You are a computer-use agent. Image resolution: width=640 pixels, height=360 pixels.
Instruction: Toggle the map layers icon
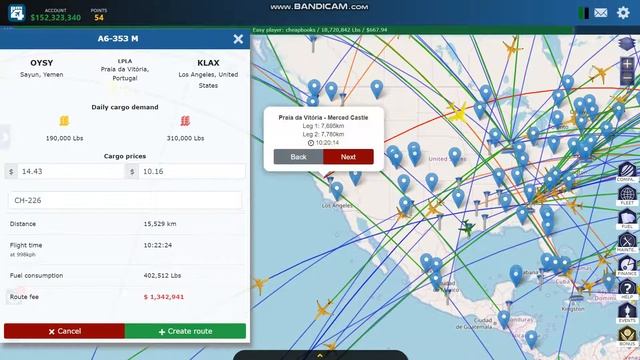tap(627, 44)
